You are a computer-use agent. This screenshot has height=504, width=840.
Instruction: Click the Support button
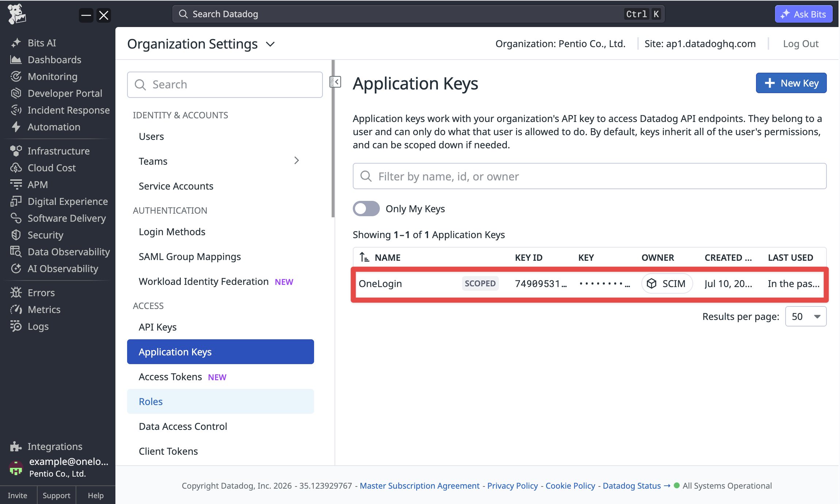(56, 495)
